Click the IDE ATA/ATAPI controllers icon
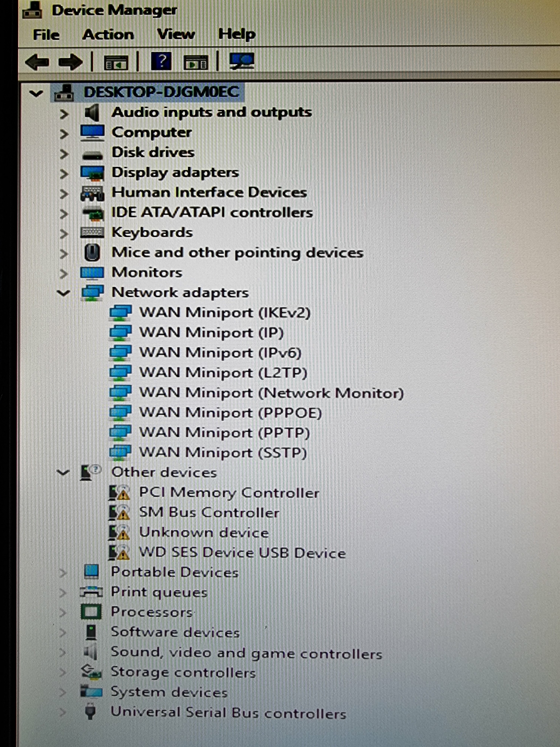This screenshot has width=560, height=747. [93, 214]
